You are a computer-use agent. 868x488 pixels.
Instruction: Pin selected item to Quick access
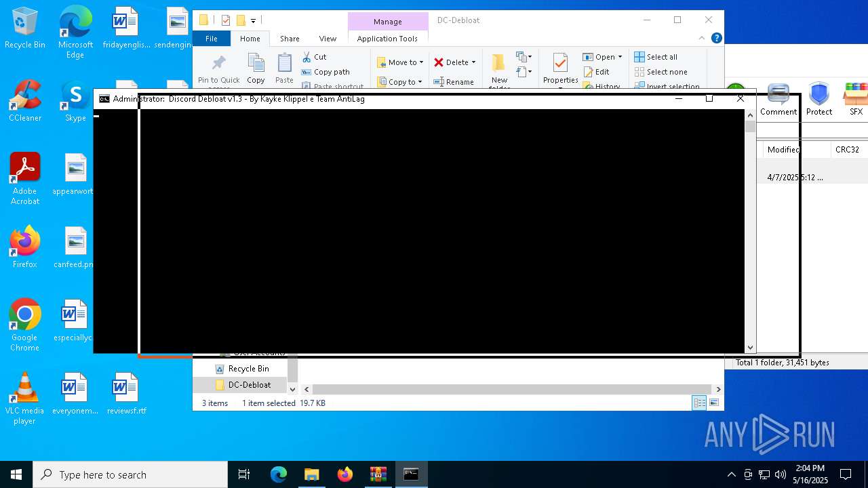218,71
